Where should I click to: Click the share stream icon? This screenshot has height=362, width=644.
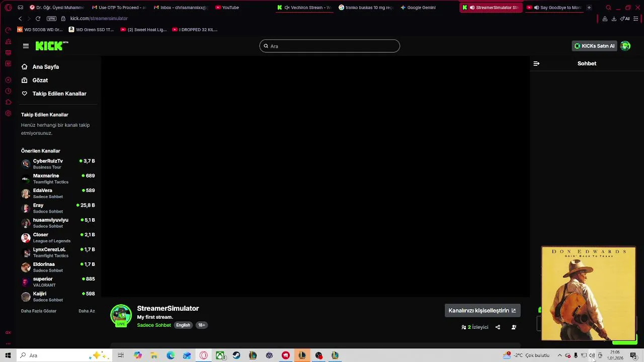[x=498, y=327]
